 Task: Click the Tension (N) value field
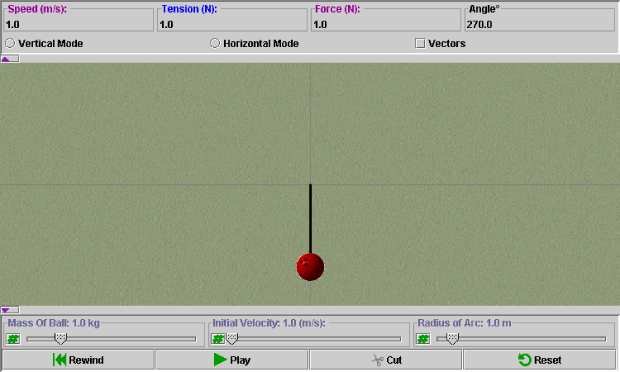(232, 25)
